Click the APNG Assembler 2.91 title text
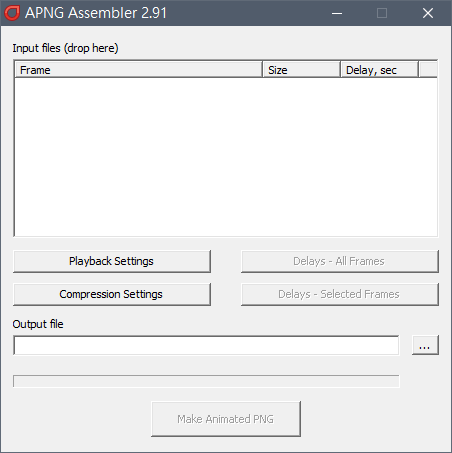452x453 pixels. click(x=96, y=13)
